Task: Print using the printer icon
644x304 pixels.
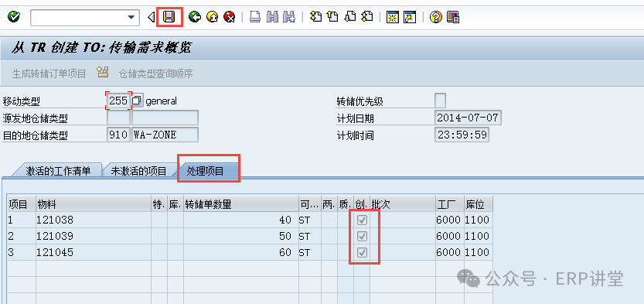Action: 255,17
